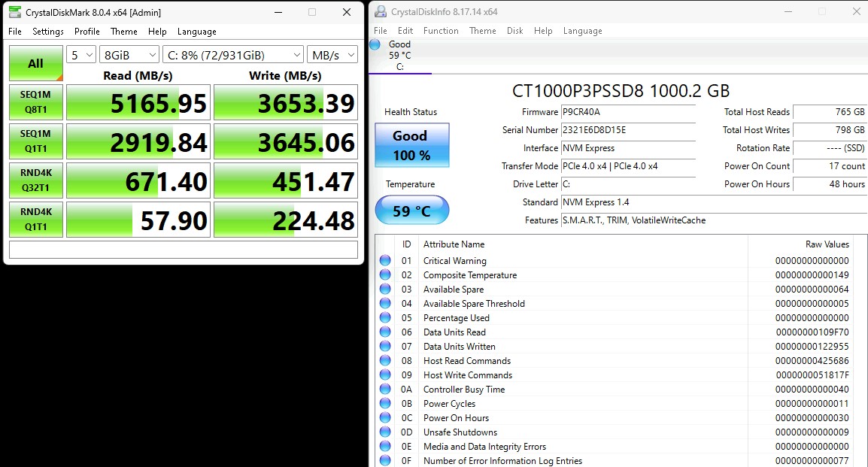868x467 pixels.
Task: Click the status orb for Critical Warning
Action: click(x=385, y=261)
